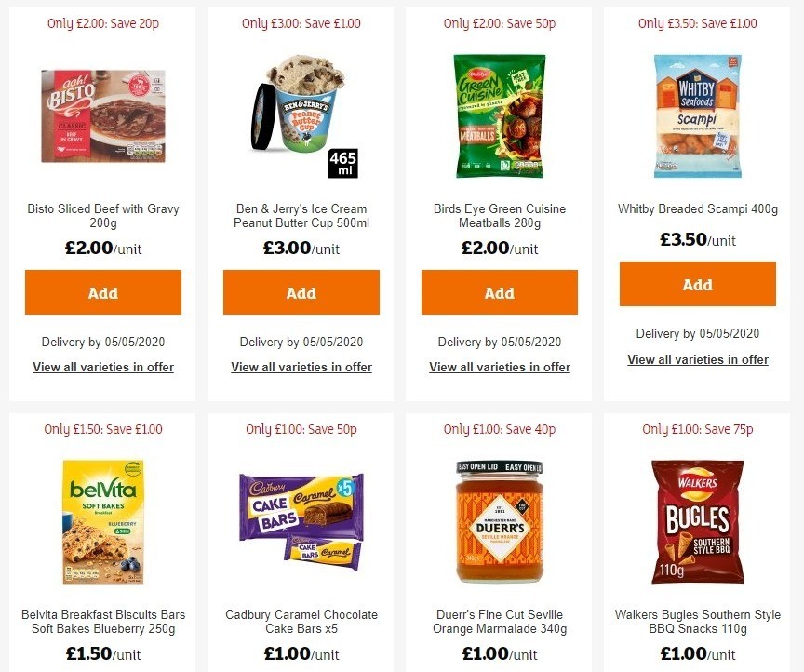Add Ben & Jerry's Peanut Butter Cup ice cream
This screenshot has width=804, height=672.
click(301, 291)
